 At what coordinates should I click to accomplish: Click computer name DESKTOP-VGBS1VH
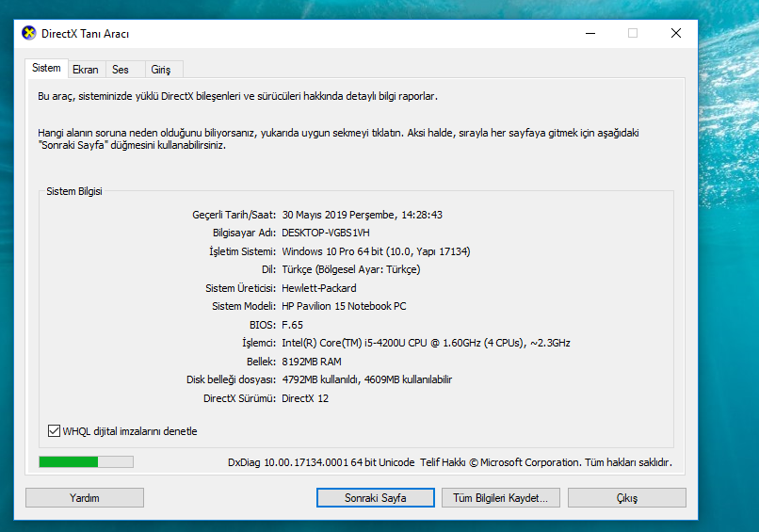(326, 233)
